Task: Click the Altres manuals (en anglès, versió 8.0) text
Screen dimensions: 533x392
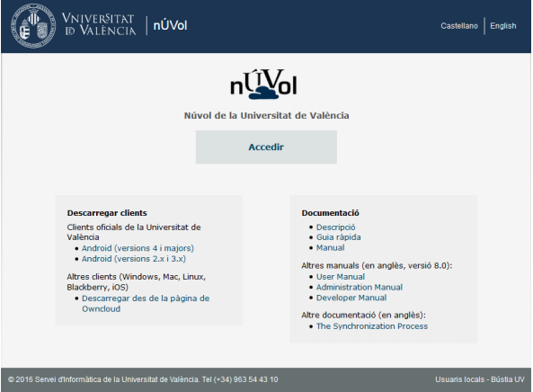Action: pos(377,265)
